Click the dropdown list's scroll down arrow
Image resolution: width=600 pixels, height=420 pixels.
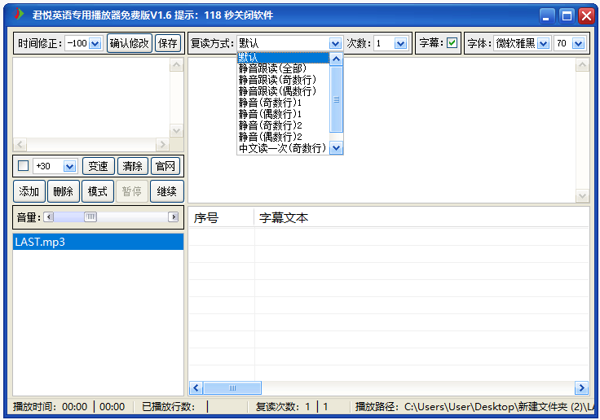[x=337, y=148]
